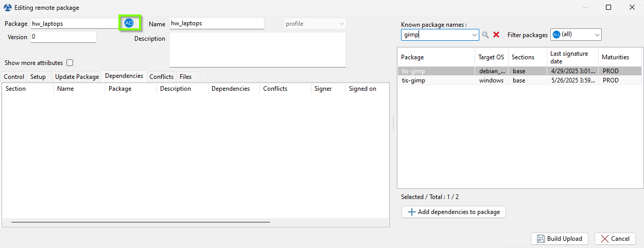Click the magnifier search icon
The height and width of the screenshot is (248, 644).
(485, 35)
